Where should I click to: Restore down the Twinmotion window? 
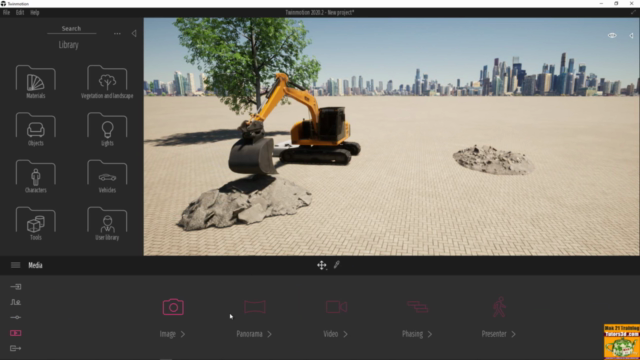pyautogui.click(x=616, y=3)
